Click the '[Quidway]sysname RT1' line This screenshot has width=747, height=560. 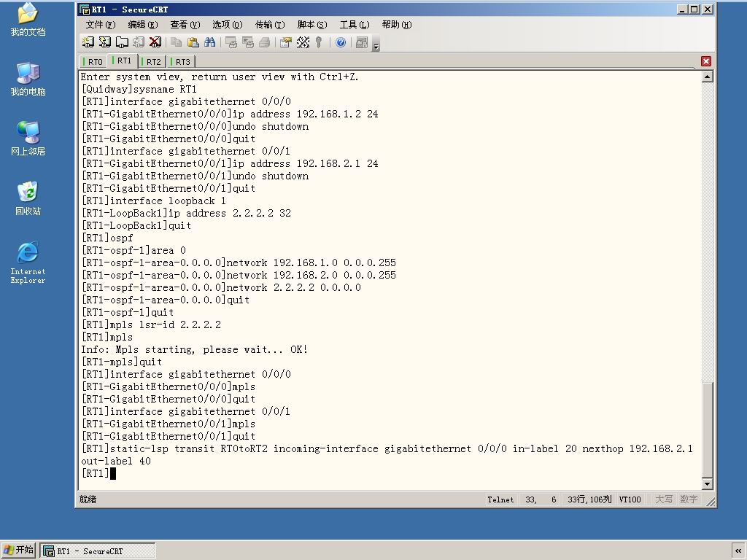(x=139, y=90)
